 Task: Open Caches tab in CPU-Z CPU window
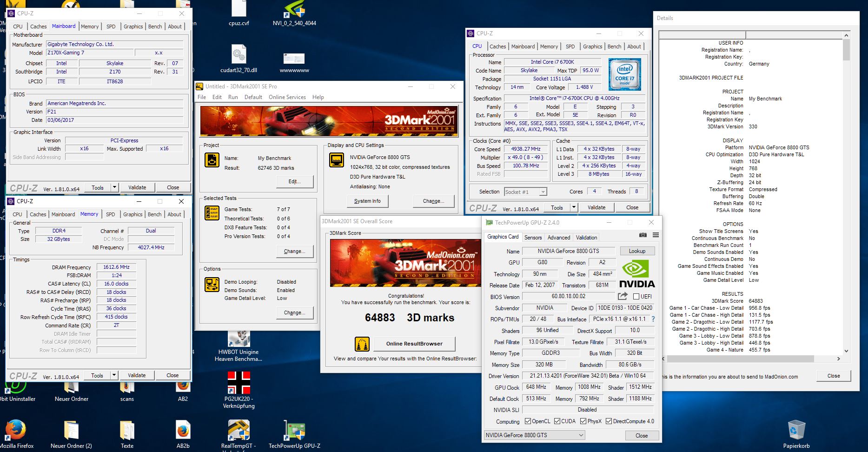[x=497, y=47]
